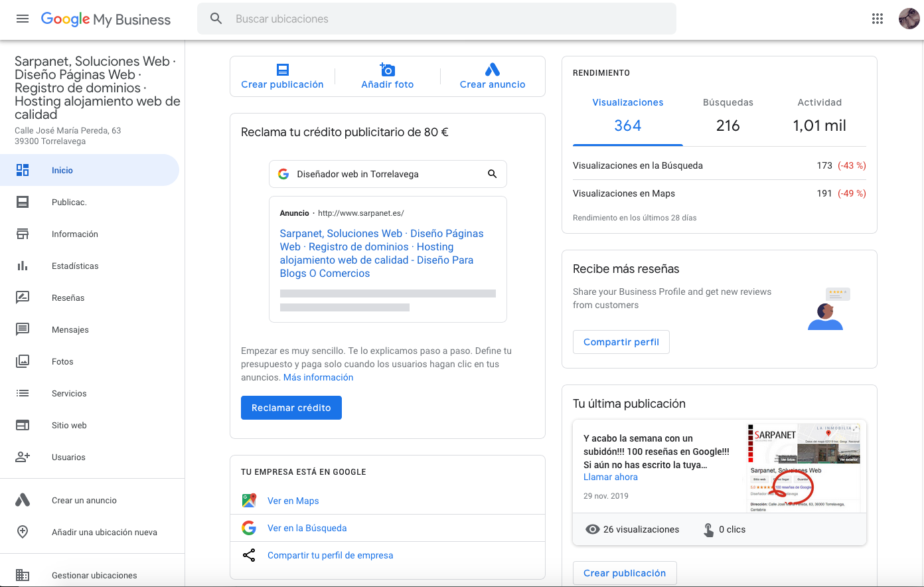Viewport: 924px width, 587px height.
Task: Click the search magnifier icon in top bar
Action: pyautogui.click(x=216, y=19)
